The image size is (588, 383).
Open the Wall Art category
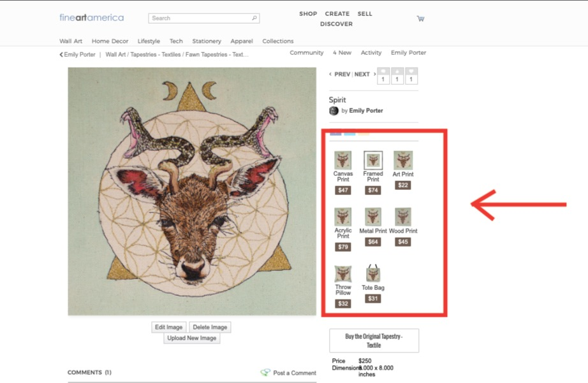click(71, 41)
